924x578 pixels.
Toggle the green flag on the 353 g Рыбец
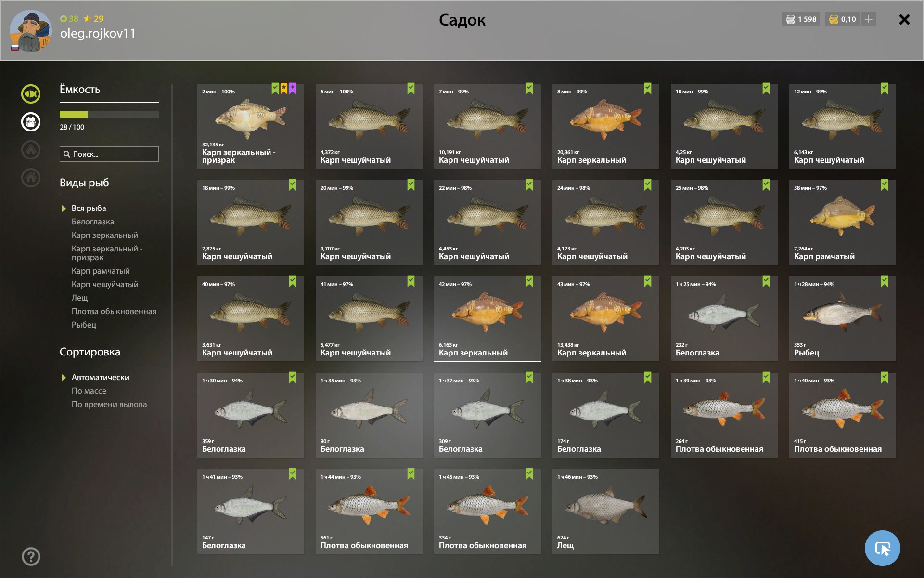click(884, 281)
